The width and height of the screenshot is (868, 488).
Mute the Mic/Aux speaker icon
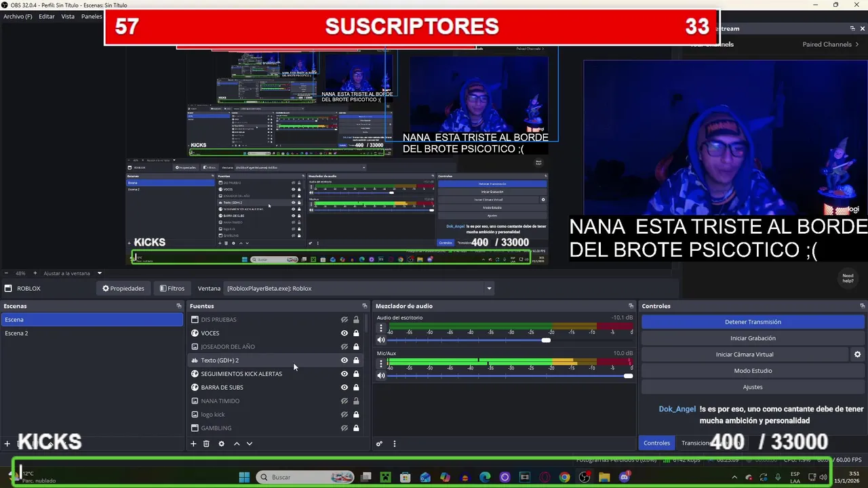click(x=381, y=375)
